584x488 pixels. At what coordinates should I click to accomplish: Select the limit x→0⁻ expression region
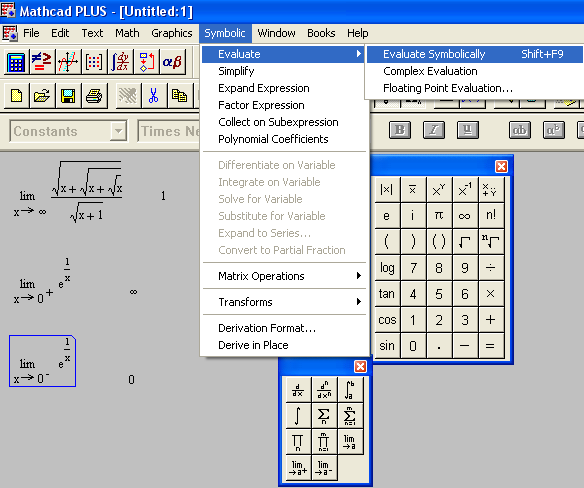[x=42, y=361]
